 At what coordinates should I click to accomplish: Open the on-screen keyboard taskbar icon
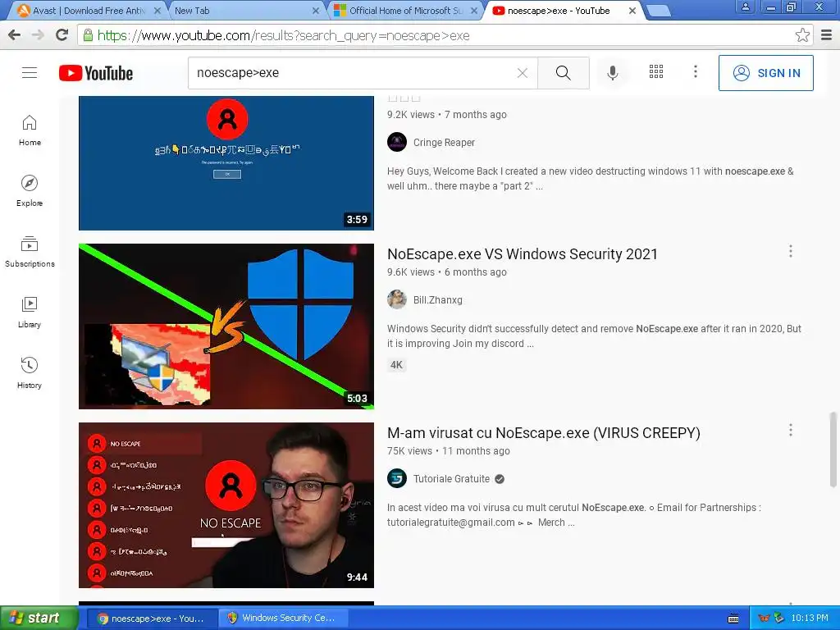(733, 619)
